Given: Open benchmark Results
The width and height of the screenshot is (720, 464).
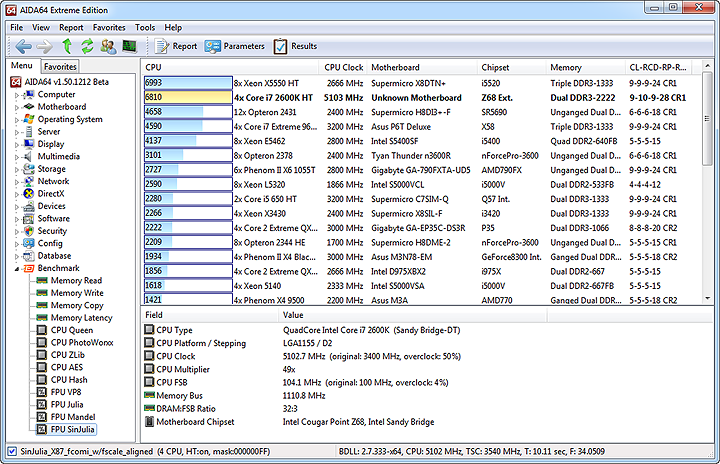Looking at the screenshot, I should pos(295,46).
